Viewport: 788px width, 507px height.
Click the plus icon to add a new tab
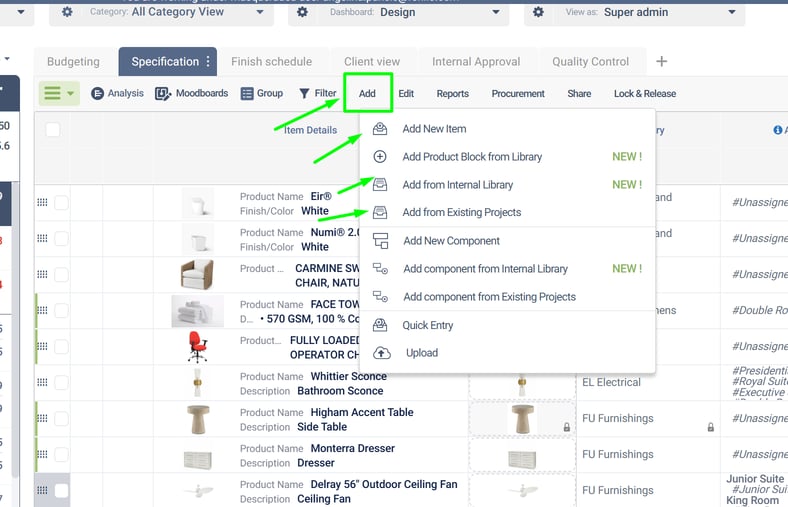pos(661,61)
